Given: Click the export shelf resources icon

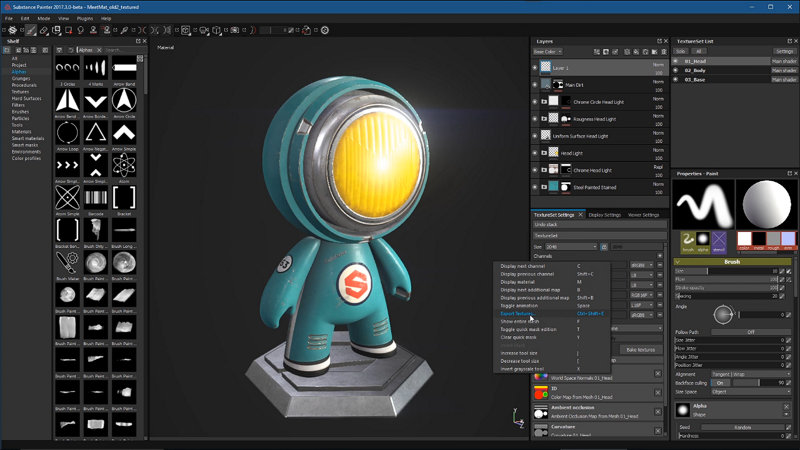Looking at the screenshot, I should [x=306, y=30].
